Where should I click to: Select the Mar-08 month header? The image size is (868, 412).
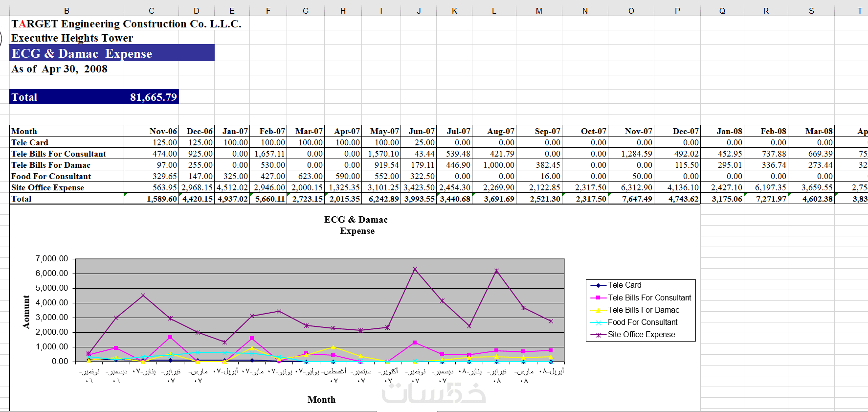(x=811, y=131)
